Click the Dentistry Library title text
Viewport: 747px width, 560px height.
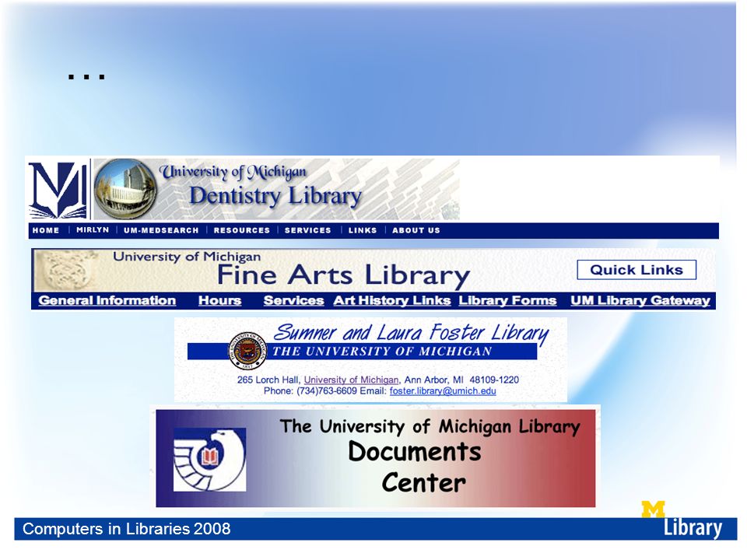point(275,196)
